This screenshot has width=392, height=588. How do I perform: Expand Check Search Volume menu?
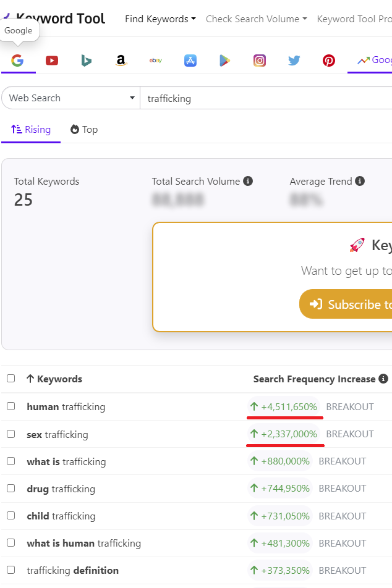click(257, 19)
